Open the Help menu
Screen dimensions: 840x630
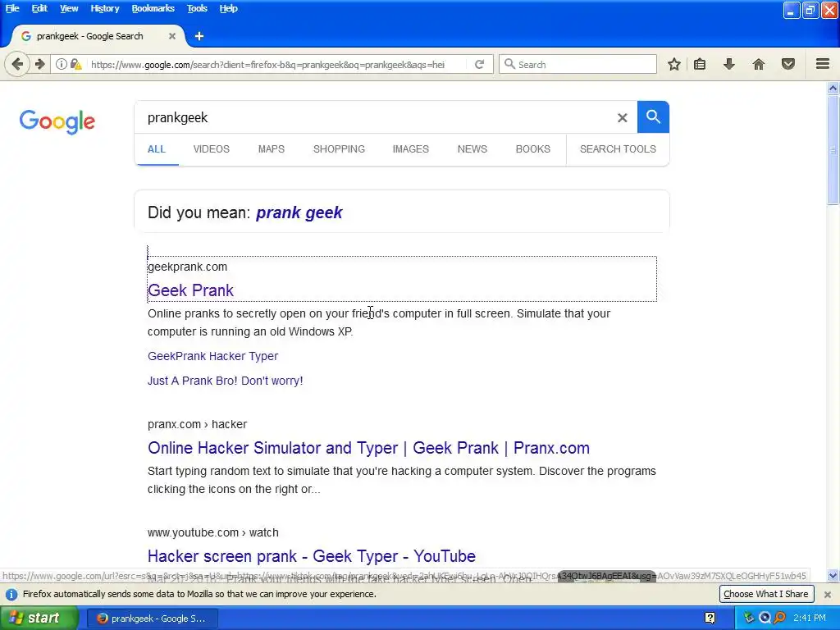point(228,8)
